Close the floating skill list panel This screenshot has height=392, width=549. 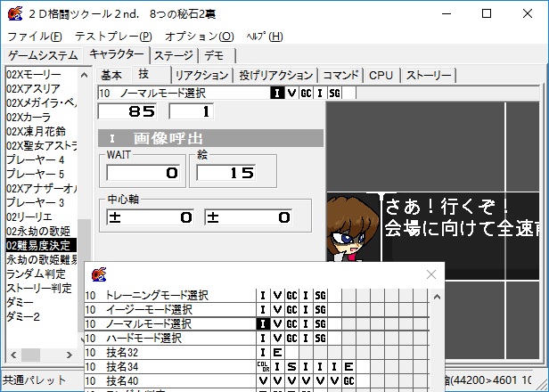(x=431, y=274)
